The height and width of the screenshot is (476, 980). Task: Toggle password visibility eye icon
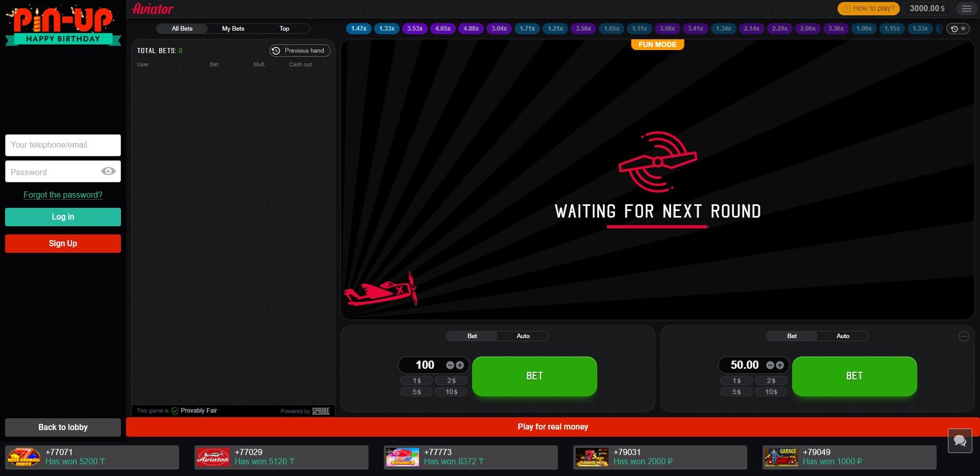pyautogui.click(x=108, y=172)
